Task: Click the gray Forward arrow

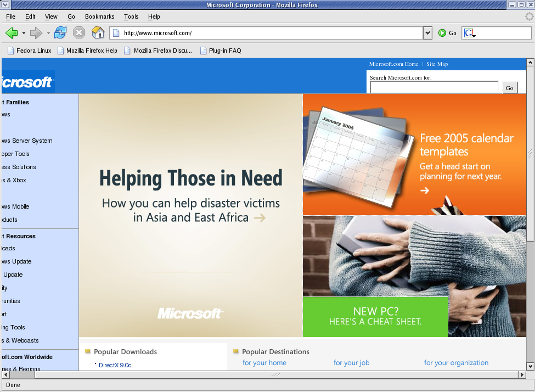Action: [x=36, y=33]
